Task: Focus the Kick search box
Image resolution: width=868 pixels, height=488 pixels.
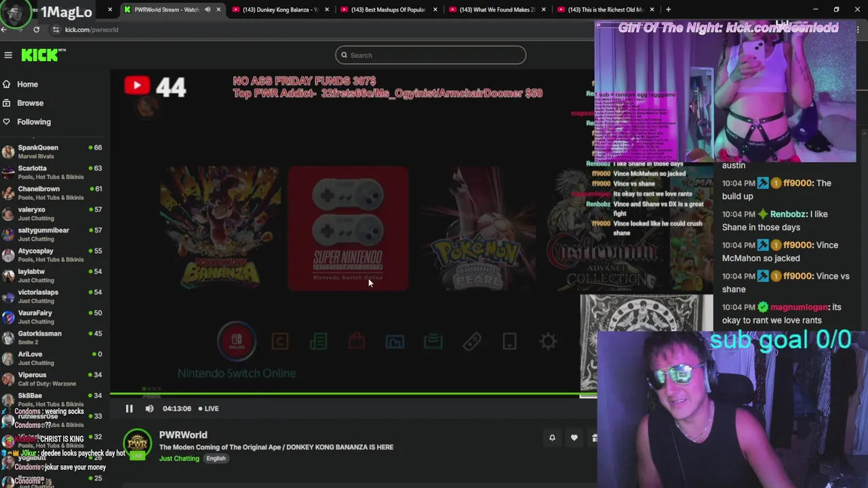Action: tap(431, 55)
